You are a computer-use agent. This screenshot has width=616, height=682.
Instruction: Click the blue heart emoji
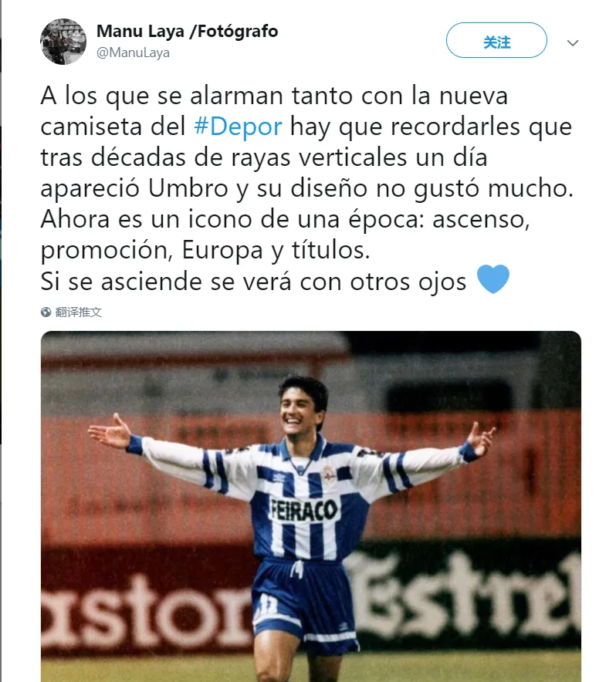tap(493, 279)
